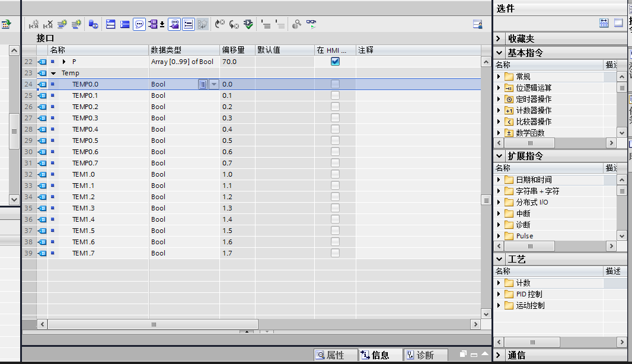
Task: Click the add row toolbar icon
Action: pos(76,24)
